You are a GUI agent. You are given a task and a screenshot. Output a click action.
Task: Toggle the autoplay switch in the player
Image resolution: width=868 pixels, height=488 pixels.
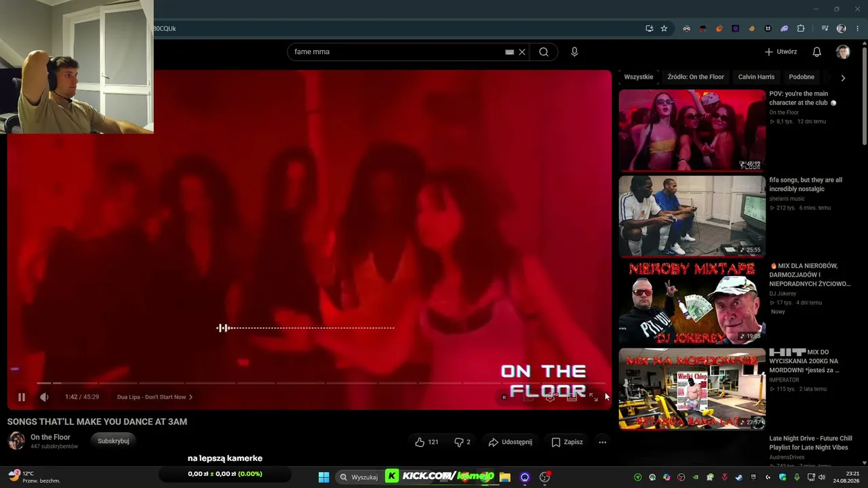(x=505, y=397)
